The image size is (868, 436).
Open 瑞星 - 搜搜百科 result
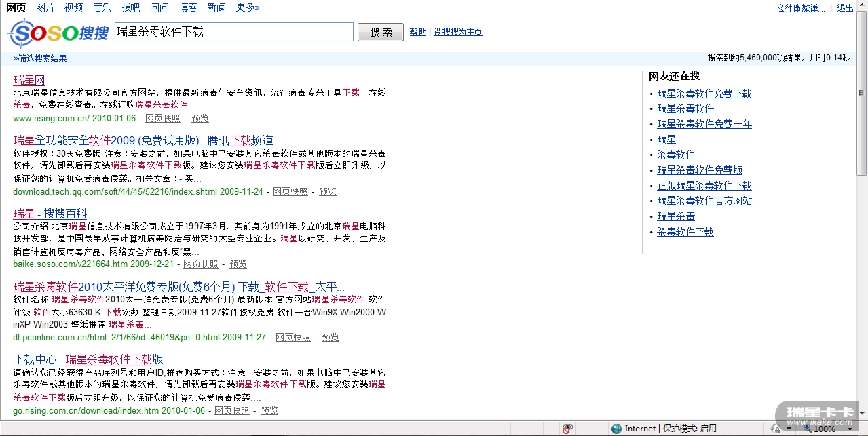pyautogui.click(x=50, y=214)
